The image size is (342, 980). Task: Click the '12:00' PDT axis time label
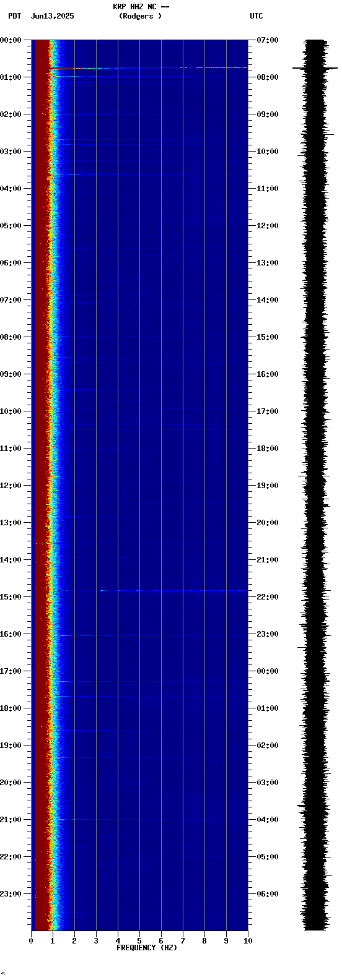coord(11,486)
